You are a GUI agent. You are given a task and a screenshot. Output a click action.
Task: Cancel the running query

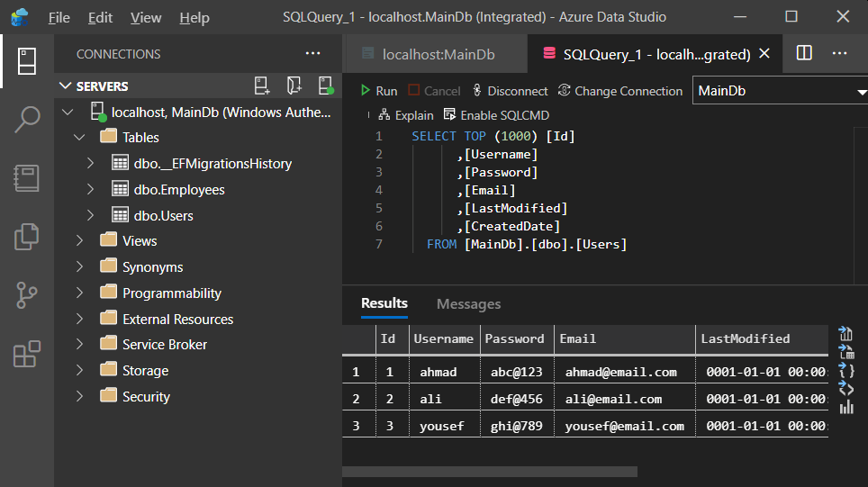[434, 91]
